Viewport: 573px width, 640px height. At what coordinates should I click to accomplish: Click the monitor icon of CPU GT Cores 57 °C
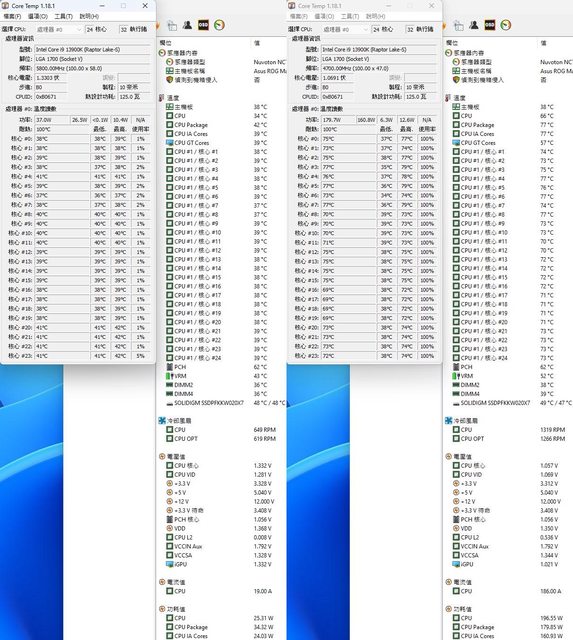coord(456,142)
